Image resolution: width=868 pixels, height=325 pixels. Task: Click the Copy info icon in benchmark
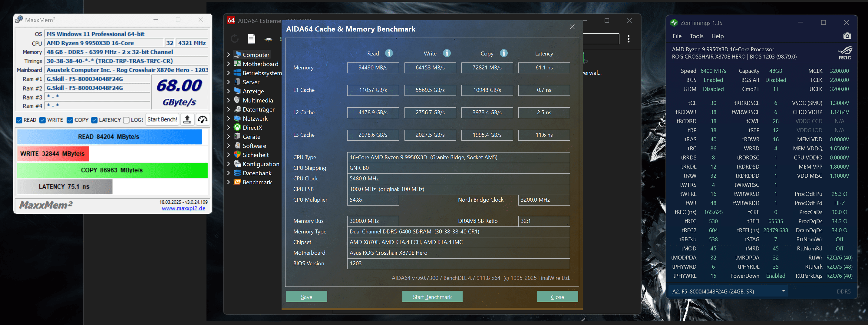point(503,53)
